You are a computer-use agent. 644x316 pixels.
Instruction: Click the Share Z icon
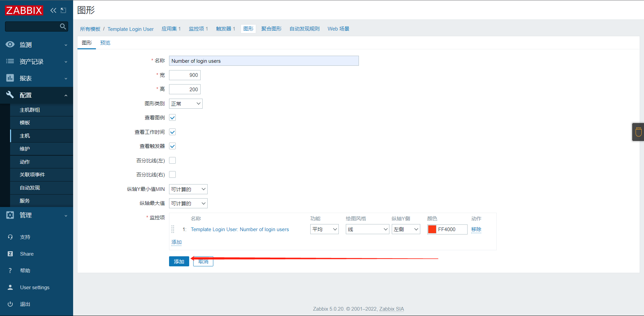[x=10, y=254]
